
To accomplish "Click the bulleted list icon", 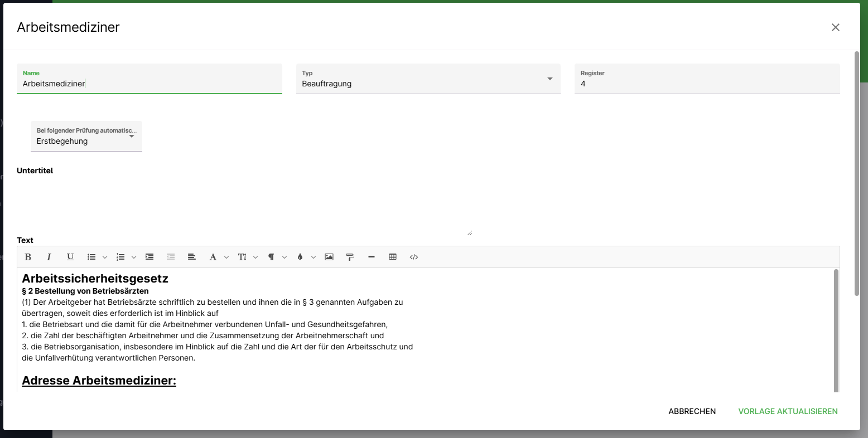I will (91, 257).
